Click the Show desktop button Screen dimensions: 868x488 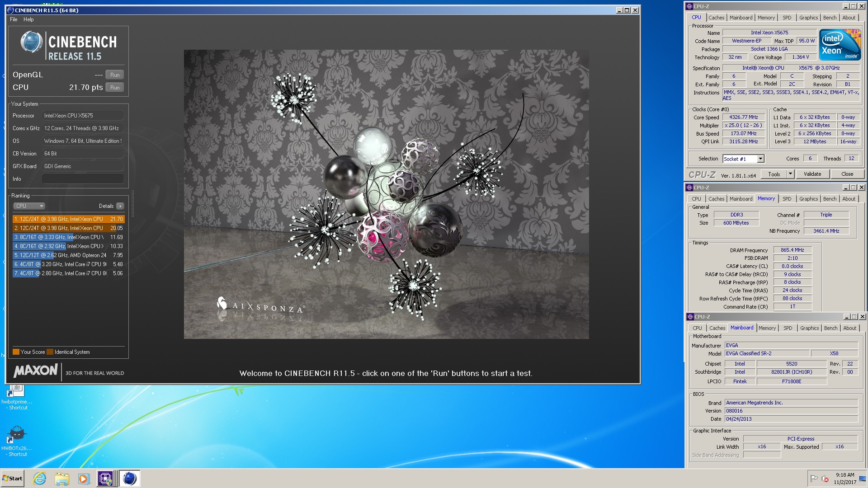point(863,479)
